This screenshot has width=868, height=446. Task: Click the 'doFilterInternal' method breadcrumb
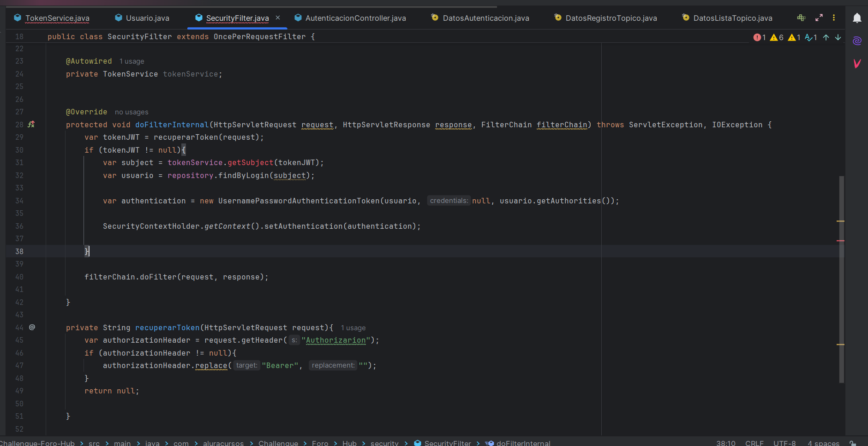518,443
